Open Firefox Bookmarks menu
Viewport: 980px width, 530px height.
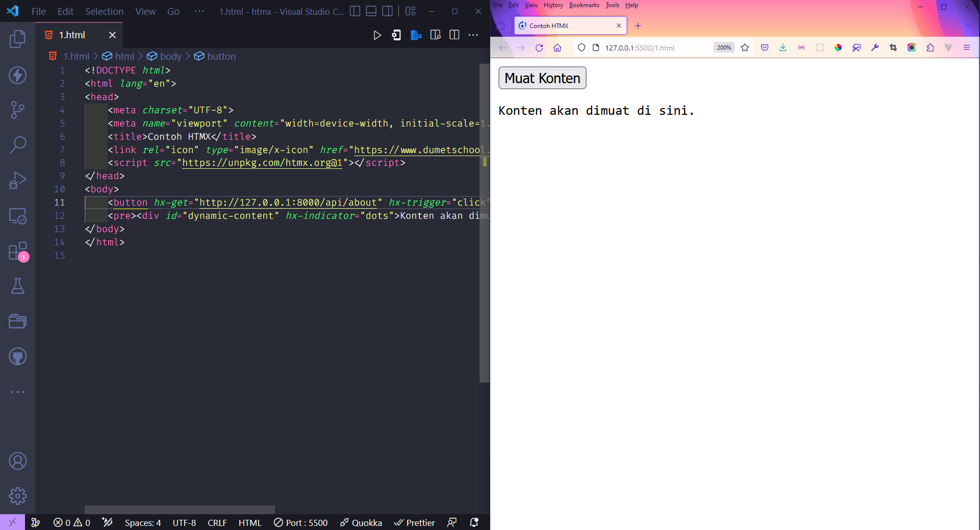(584, 5)
